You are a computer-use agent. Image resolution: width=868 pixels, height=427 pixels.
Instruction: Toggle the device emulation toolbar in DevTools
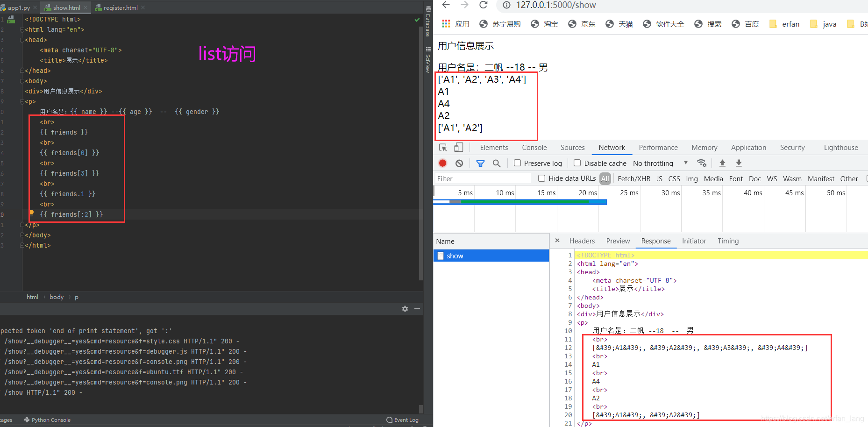coord(458,147)
